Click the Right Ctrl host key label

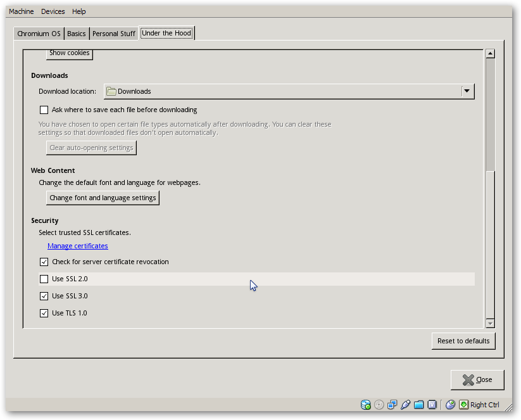coord(485,405)
